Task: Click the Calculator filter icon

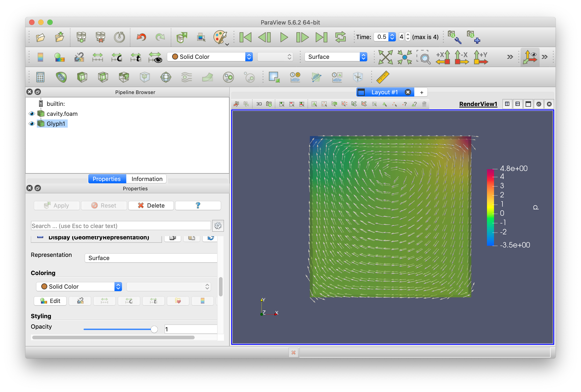Action: point(40,77)
